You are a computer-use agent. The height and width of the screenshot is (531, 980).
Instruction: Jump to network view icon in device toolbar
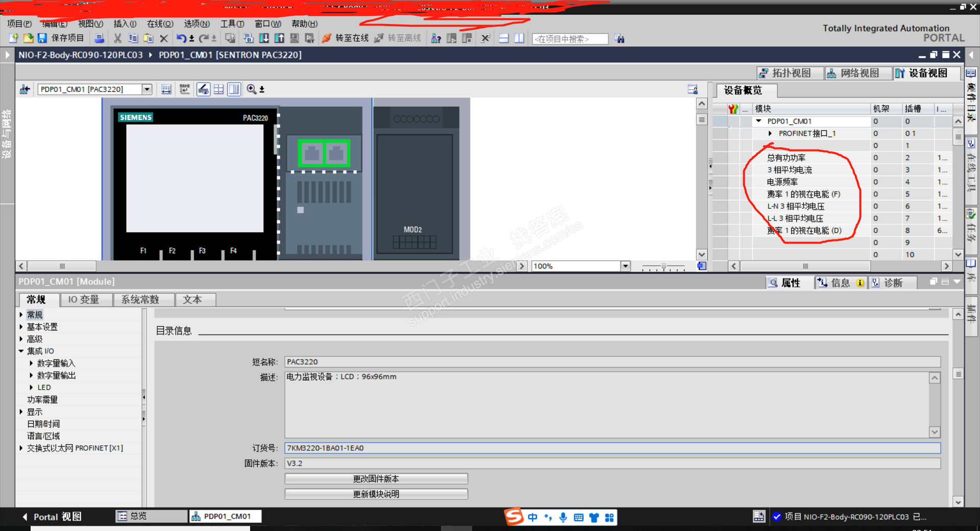(x=24, y=89)
